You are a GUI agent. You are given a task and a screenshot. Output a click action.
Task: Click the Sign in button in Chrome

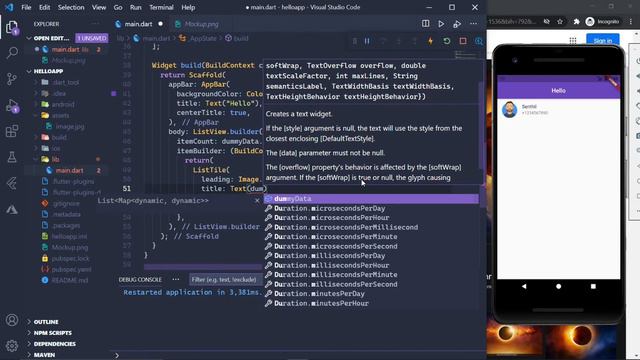pos(603,40)
